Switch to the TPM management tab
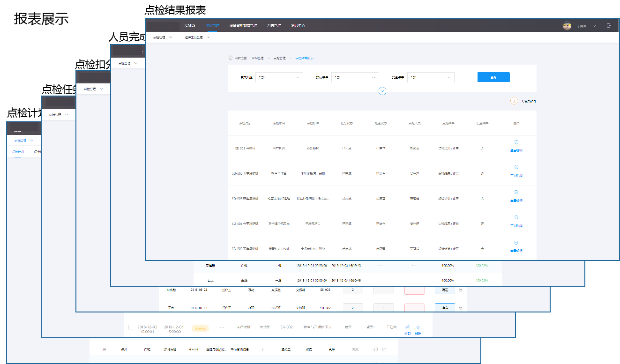Viewport: 620px width, 364px height. [x=212, y=25]
